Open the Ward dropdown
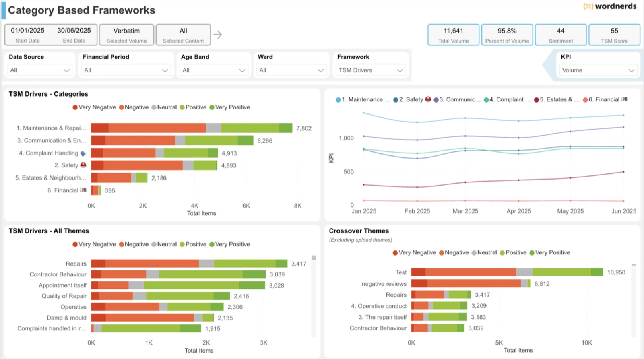 (x=291, y=70)
